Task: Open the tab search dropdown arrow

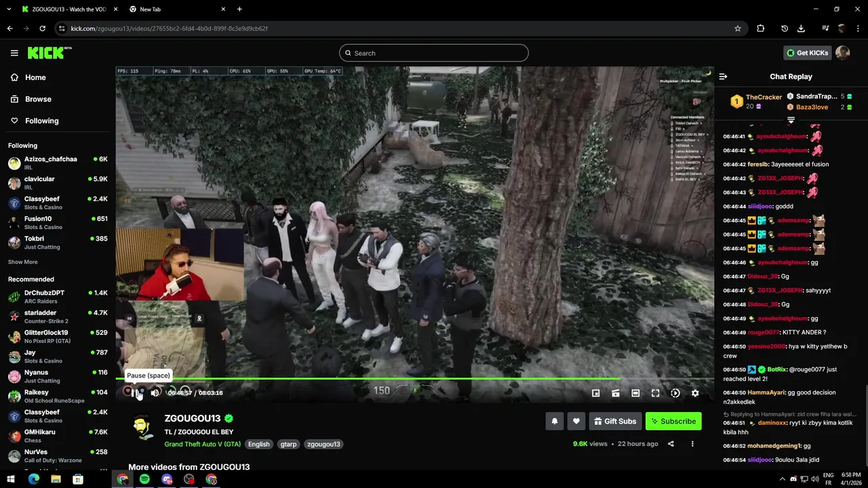Action: (9, 9)
